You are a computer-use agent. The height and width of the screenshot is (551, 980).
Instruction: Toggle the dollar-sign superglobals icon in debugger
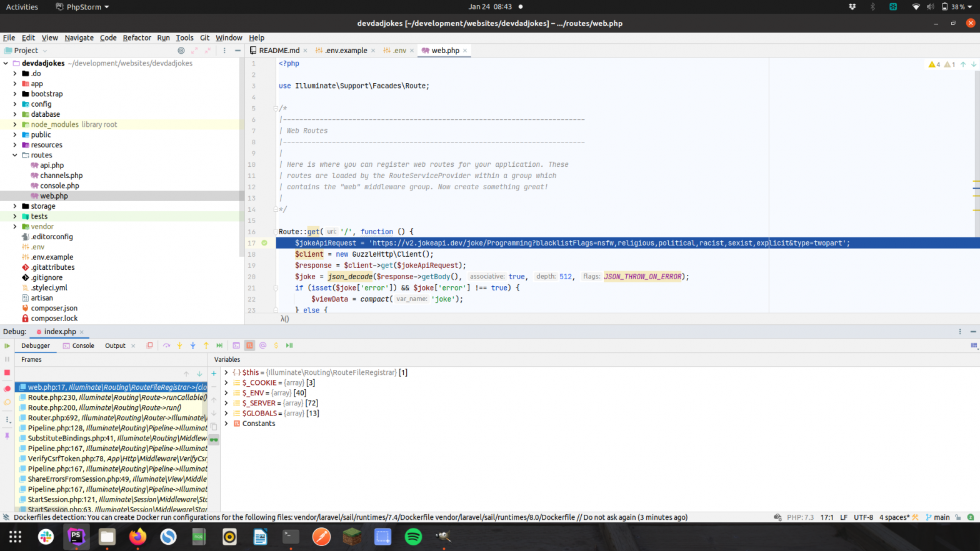[276, 345]
